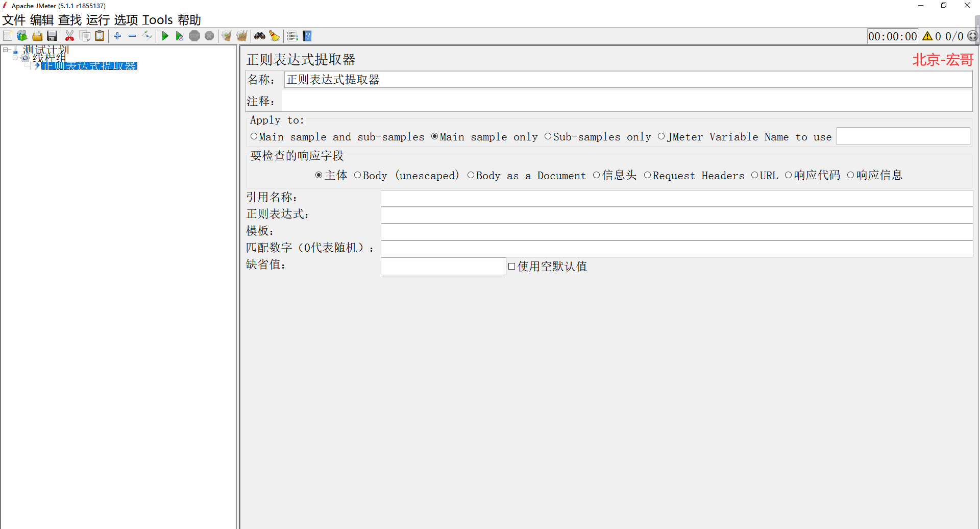
Task: Select the 响应代码 radio option
Action: click(x=789, y=175)
